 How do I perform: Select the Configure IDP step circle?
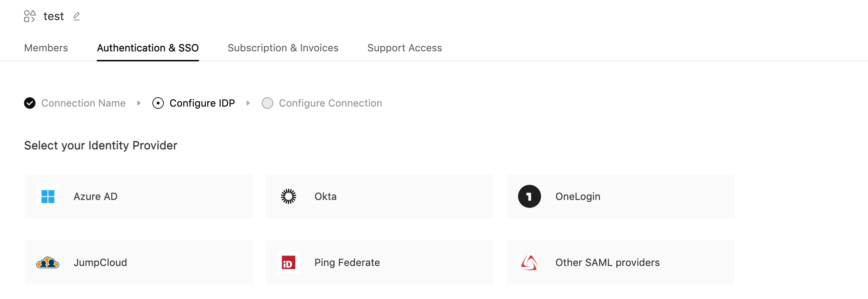coord(158,103)
